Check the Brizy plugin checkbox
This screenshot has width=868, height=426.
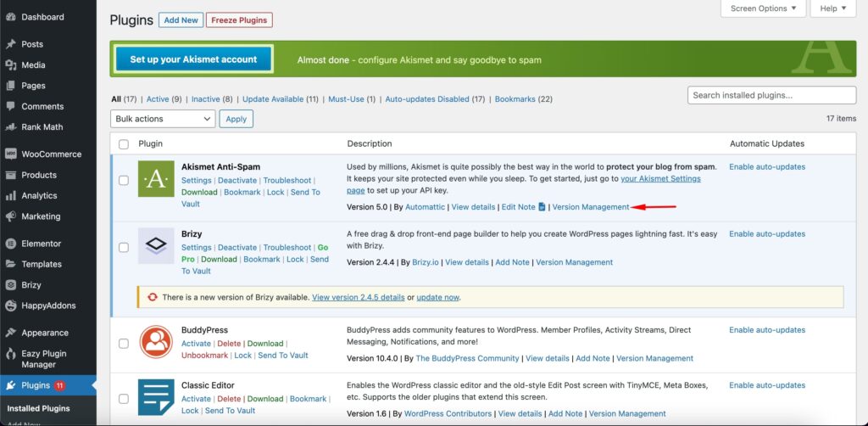pyautogui.click(x=124, y=247)
